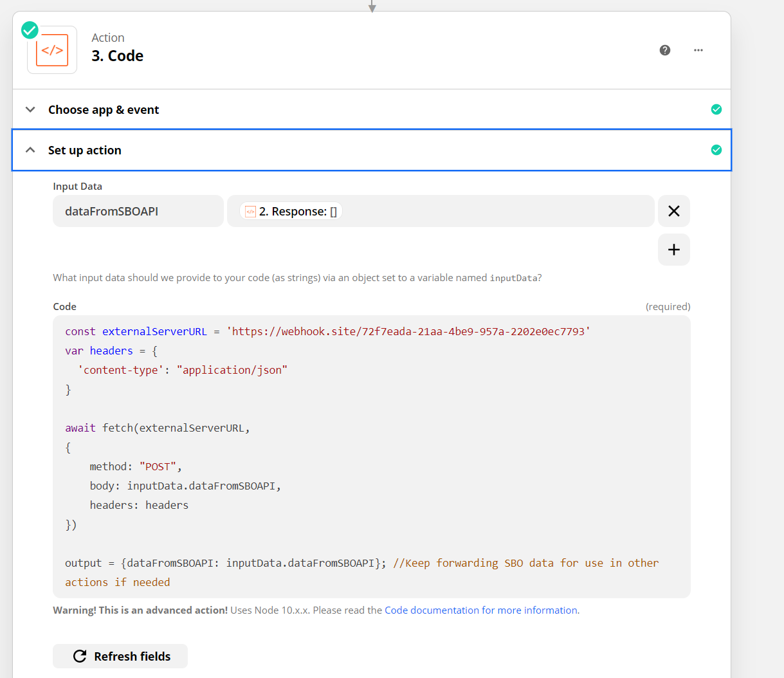Viewport: 784px width, 678px height.
Task: Click the 'method: "POST"' code line
Action: point(136,466)
